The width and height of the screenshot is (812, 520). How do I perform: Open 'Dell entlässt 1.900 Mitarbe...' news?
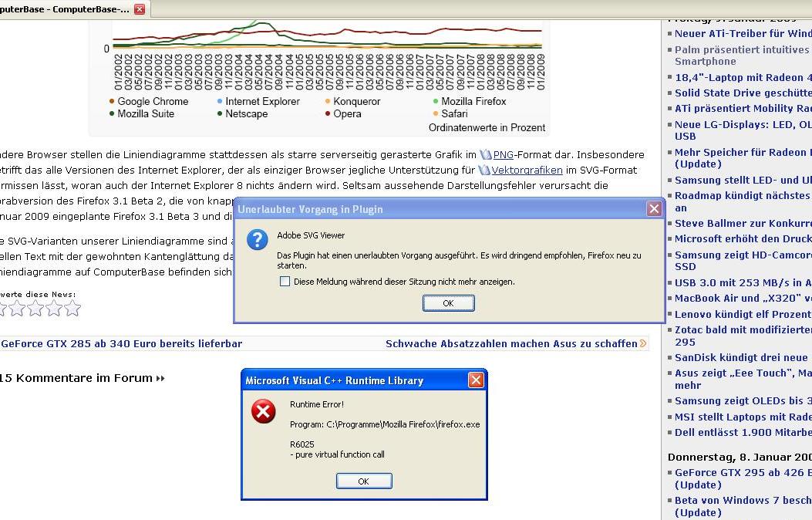(x=743, y=433)
